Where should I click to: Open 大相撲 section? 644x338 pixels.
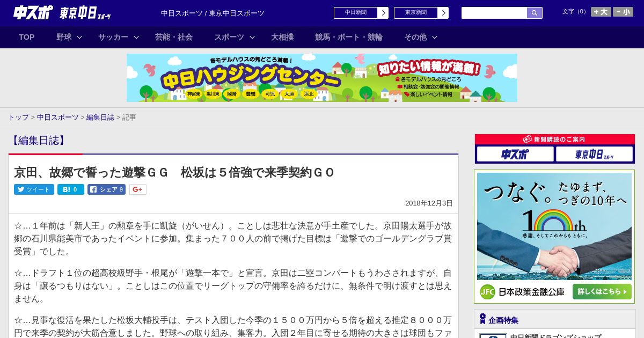[282, 37]
